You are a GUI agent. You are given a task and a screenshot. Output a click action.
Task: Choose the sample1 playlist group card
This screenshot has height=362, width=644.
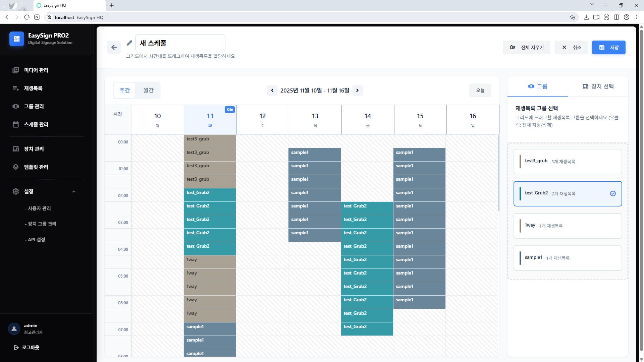(x=568, y=258)
